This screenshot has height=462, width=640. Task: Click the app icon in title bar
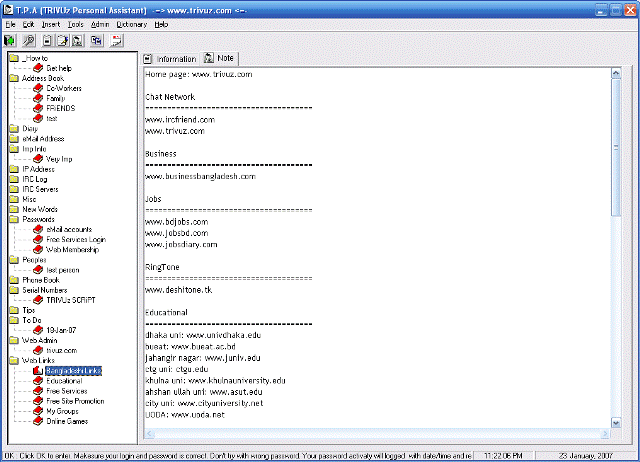[x=8, y=10]
